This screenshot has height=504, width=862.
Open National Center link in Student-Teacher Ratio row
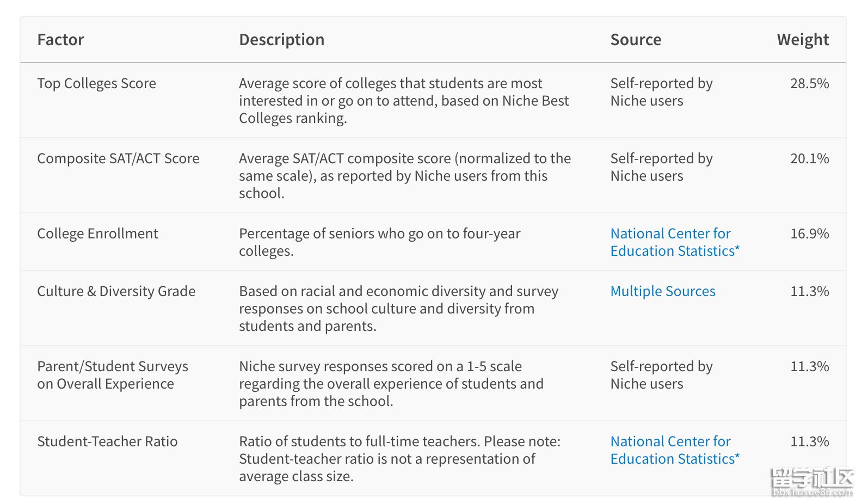click(674, 450)
